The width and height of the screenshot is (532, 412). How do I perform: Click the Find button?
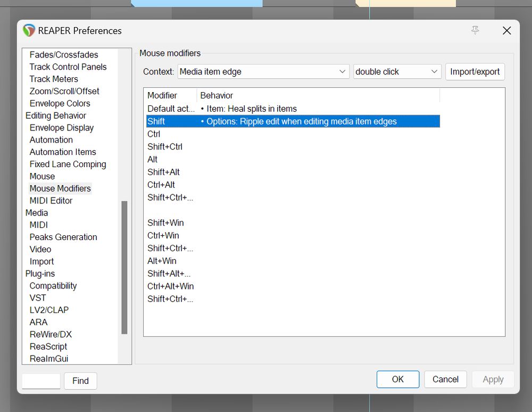pos(80,381)
